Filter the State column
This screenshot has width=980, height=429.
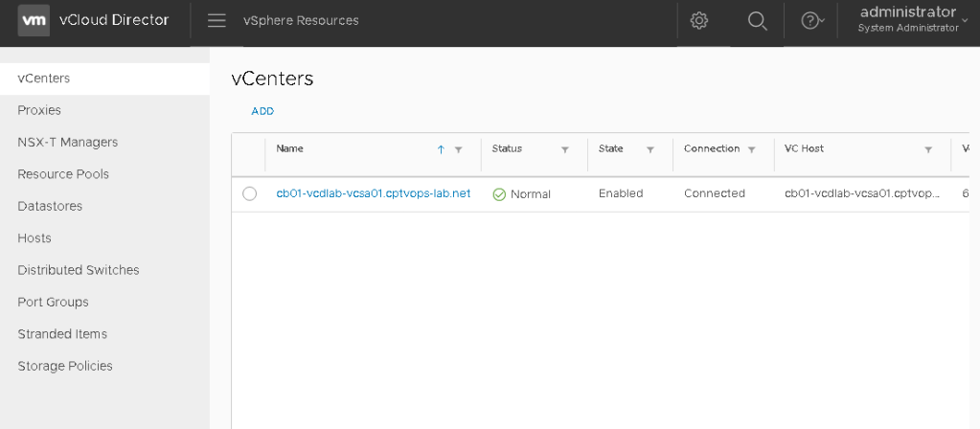650,150
